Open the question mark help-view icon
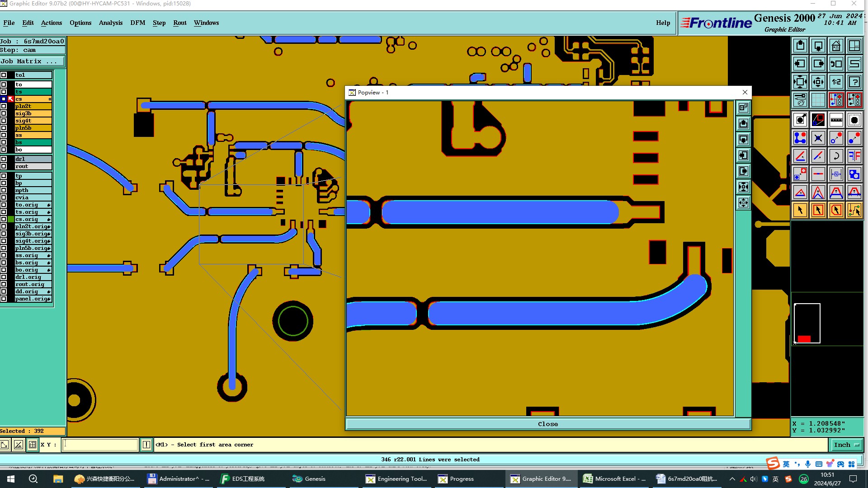Viewport: 868px width, 488px height. click(x=854, y=82)
